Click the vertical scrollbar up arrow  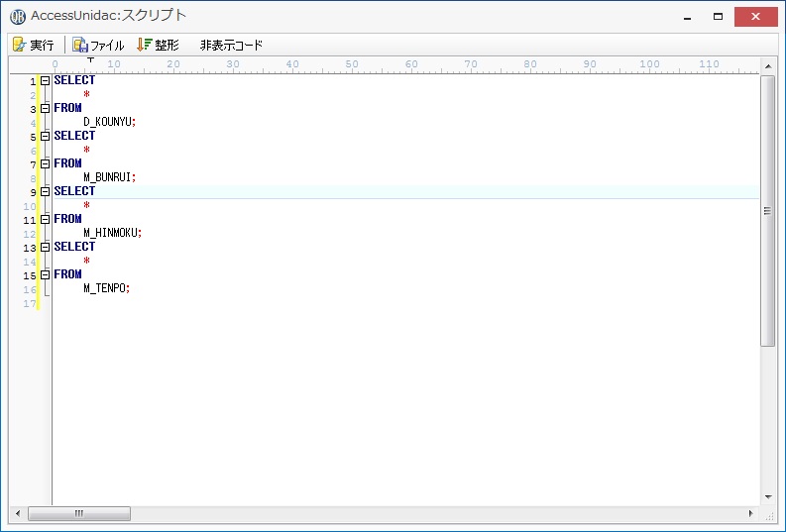(768, 66)
